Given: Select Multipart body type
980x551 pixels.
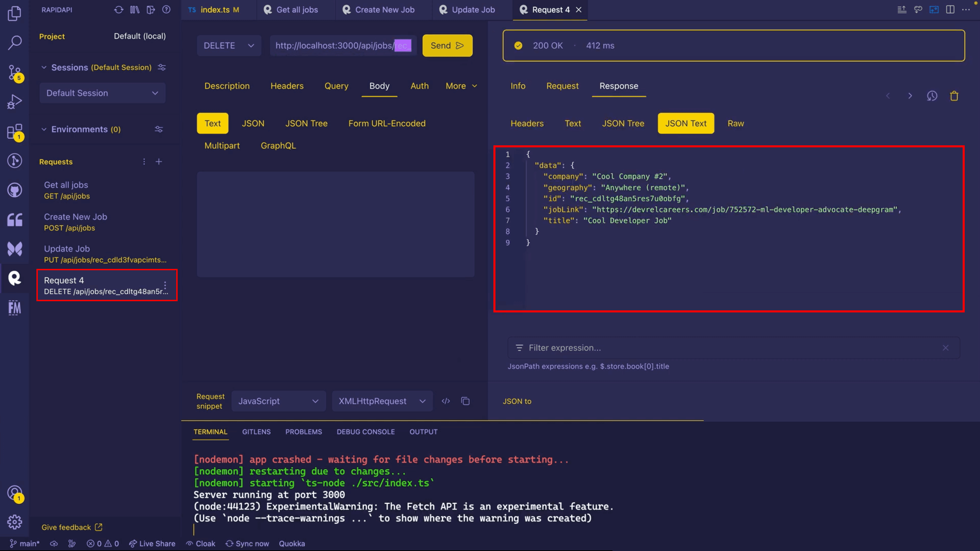Looking at the screenshot, I should tap(222, 145).
